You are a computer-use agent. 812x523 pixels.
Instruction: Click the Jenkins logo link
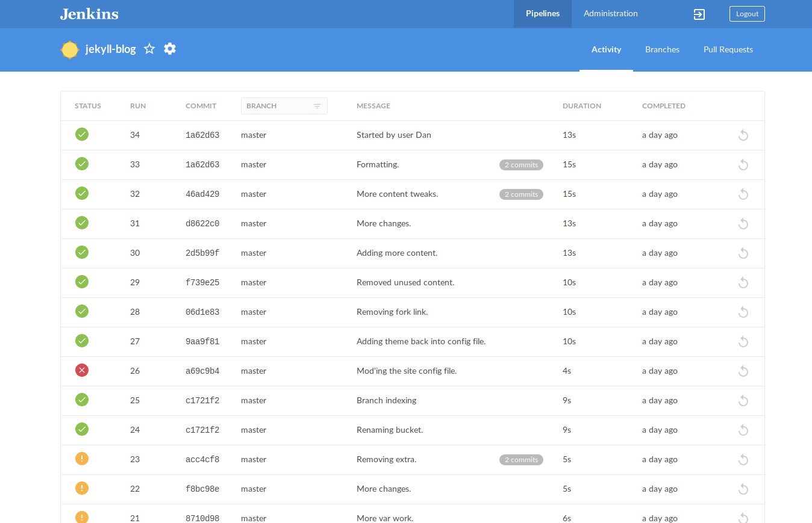coord(89,14)
